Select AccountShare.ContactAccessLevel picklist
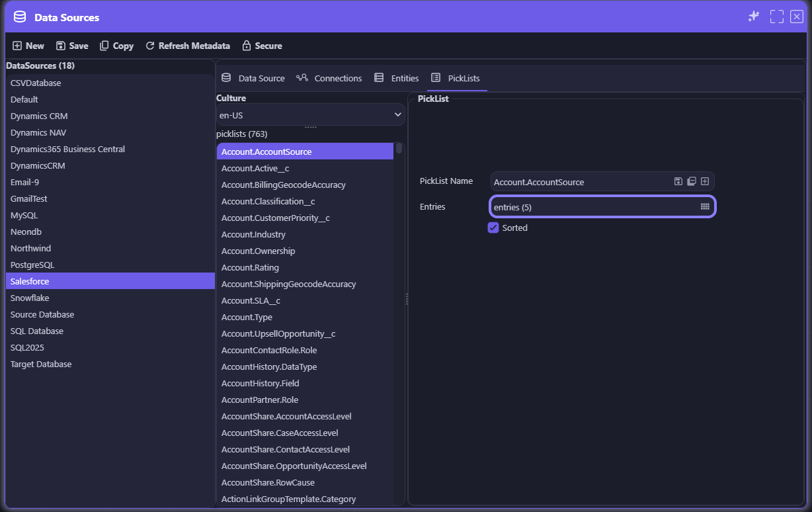The image size is (812, 512). (x=305, y=449)
